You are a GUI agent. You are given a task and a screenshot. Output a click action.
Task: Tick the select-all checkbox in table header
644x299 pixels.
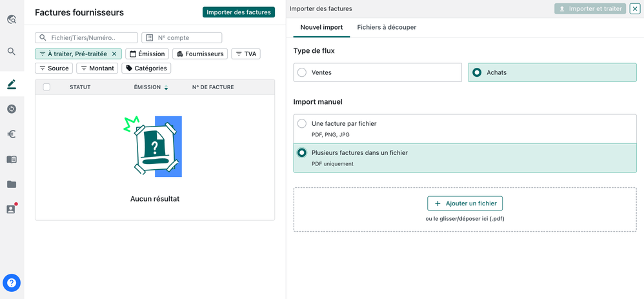click(x=46, y=87)
